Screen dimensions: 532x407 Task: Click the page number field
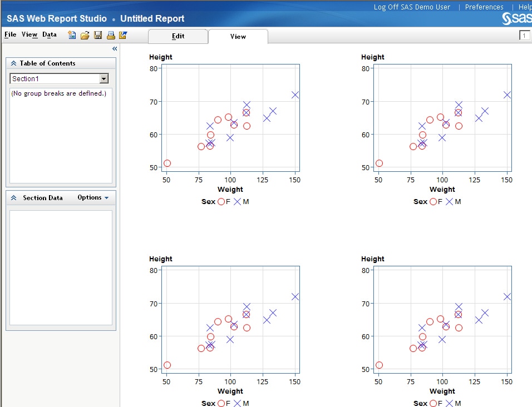pyautogui.click(x=525, y=36)
